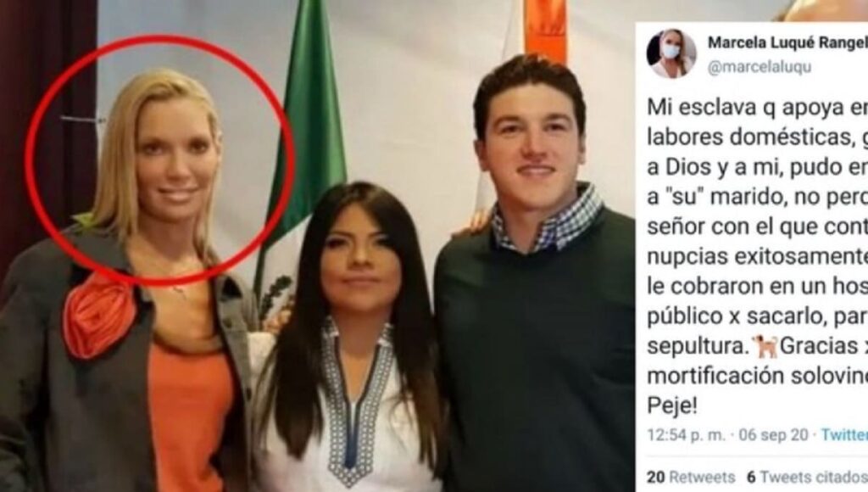Viewport: 868px width, 492px height.
Task: Click the word 'Peje!' in tweet
Action: [x=672, y=406]
